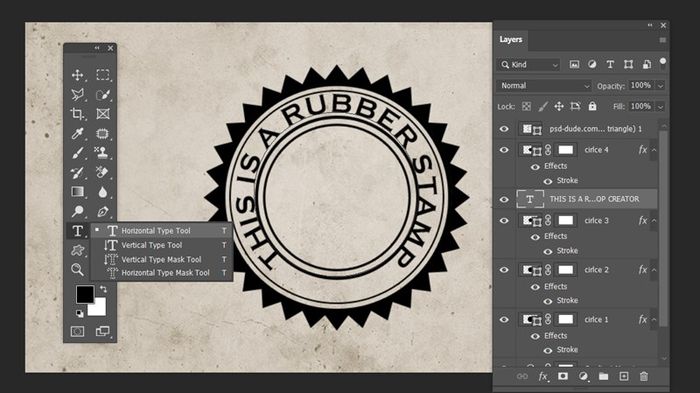Select the cirlce 2 layer name

[596, 270]
